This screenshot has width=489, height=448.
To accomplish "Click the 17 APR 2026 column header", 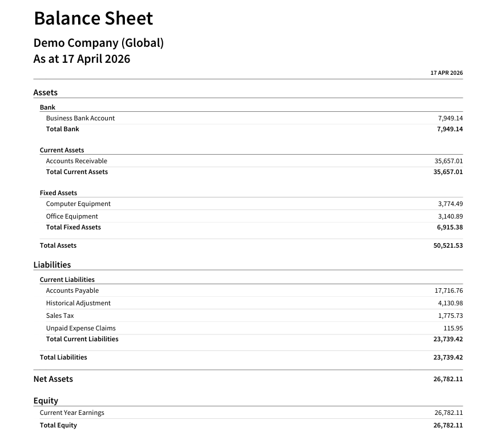I will [x=446, y=72].
